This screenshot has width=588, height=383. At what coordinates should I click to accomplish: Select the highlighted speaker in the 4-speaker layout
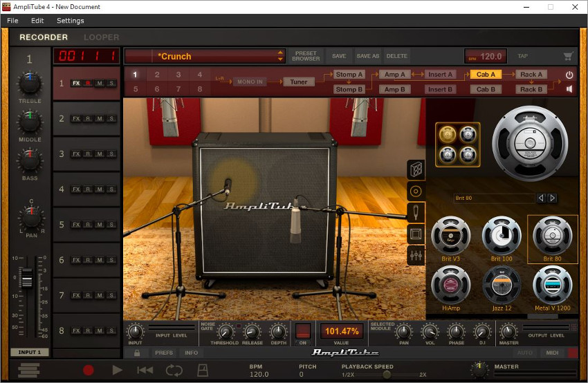[448, 134]
